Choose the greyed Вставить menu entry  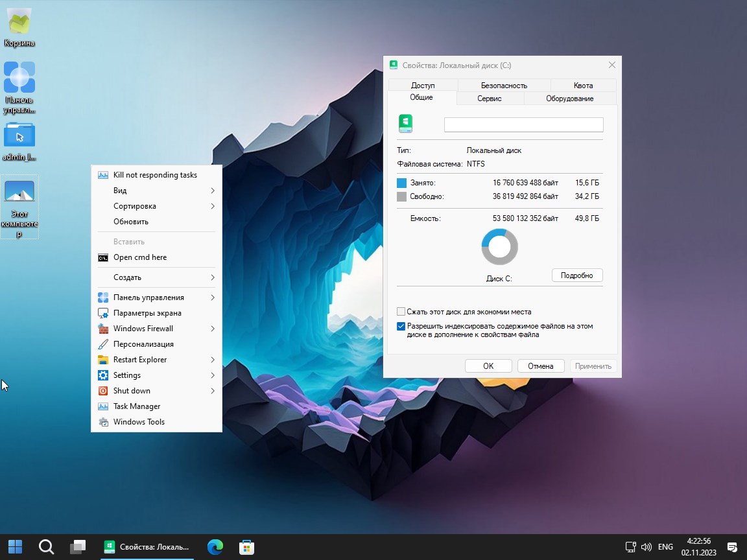pyautogui.click(x=156, y=242)
